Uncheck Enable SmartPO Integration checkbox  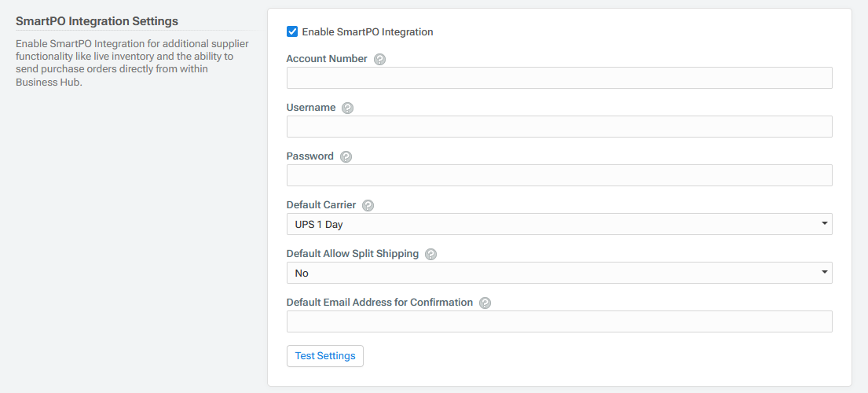(292, 31)
